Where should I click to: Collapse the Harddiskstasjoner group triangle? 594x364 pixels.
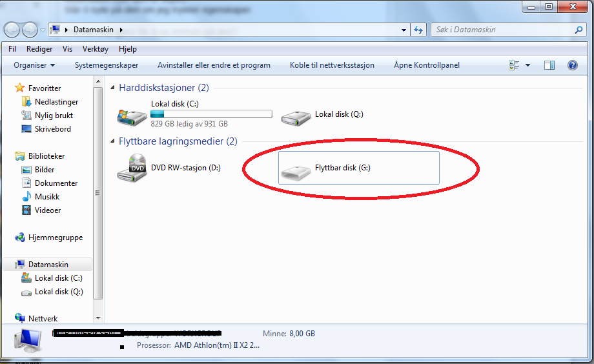112,88
